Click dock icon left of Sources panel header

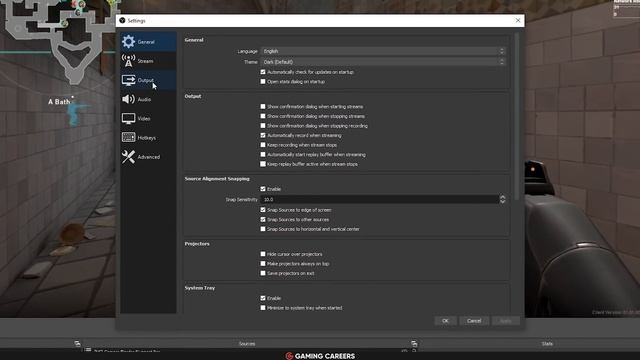click(x=78, y=344)
